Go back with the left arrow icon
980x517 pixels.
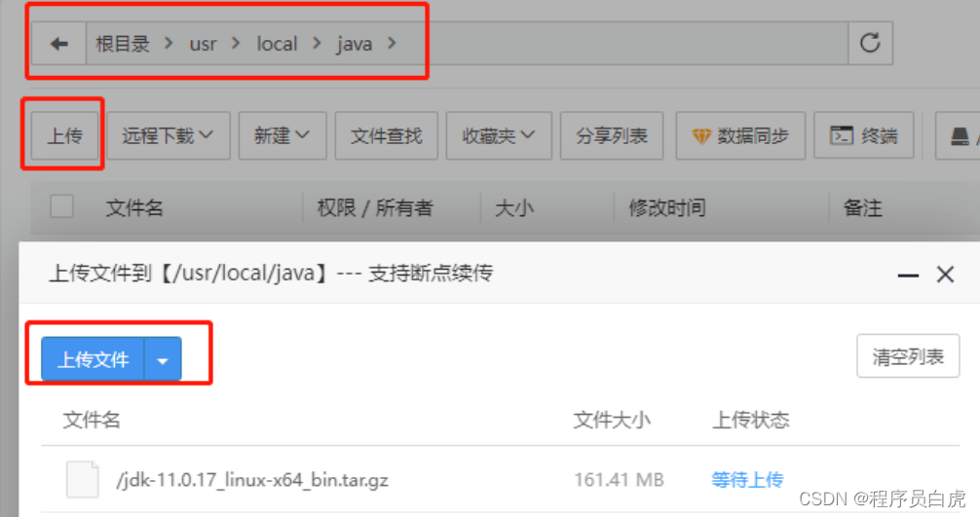pyautogui.click(x=58, y=44)
